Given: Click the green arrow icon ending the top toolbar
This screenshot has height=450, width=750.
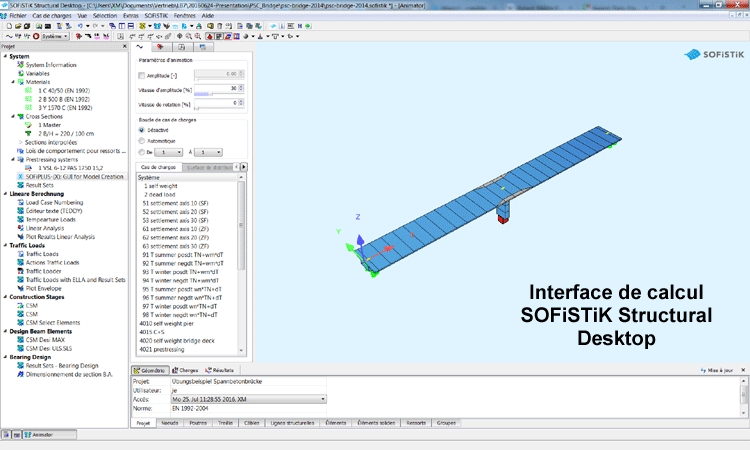Looking at the screenshot, I should pyautogui.click(x=308, y=26).
